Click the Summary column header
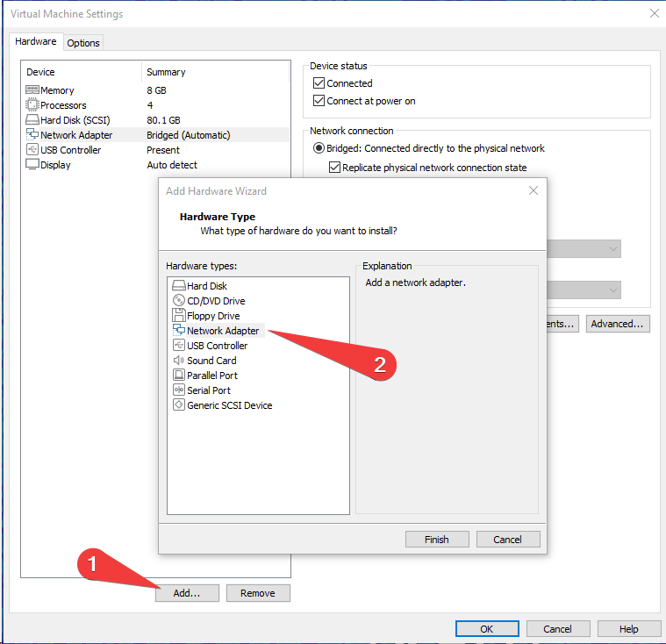The image size is (666, 644). tap(215, 72)
